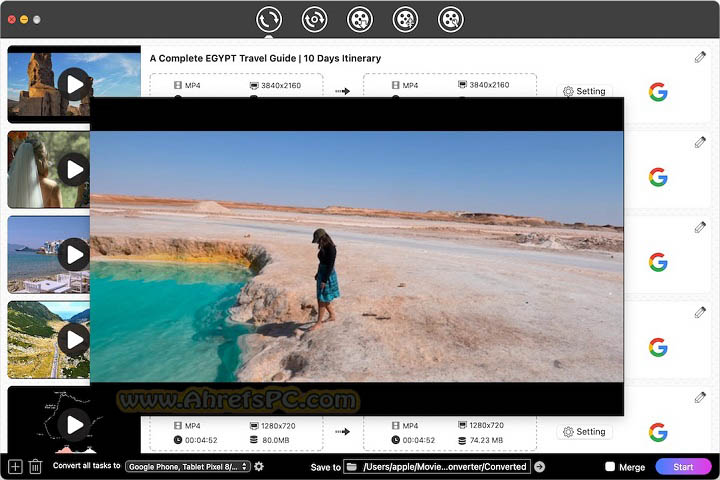Click the Google profile icon of first video
Viewport: 720px width, 480px height.
tap(658, 92)
